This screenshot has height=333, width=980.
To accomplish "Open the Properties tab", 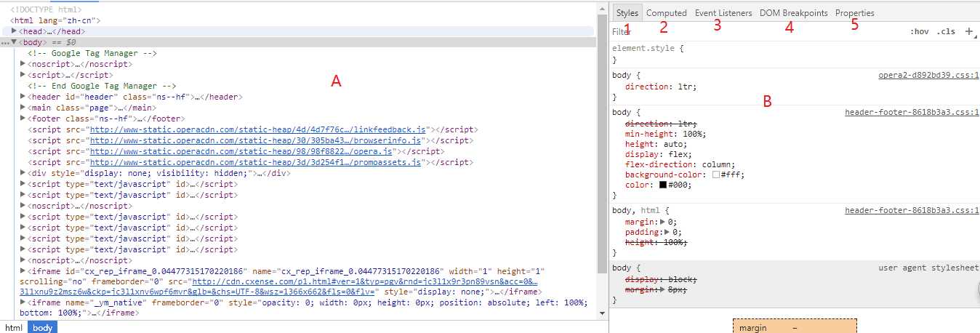I will click(x=855, y=13).
